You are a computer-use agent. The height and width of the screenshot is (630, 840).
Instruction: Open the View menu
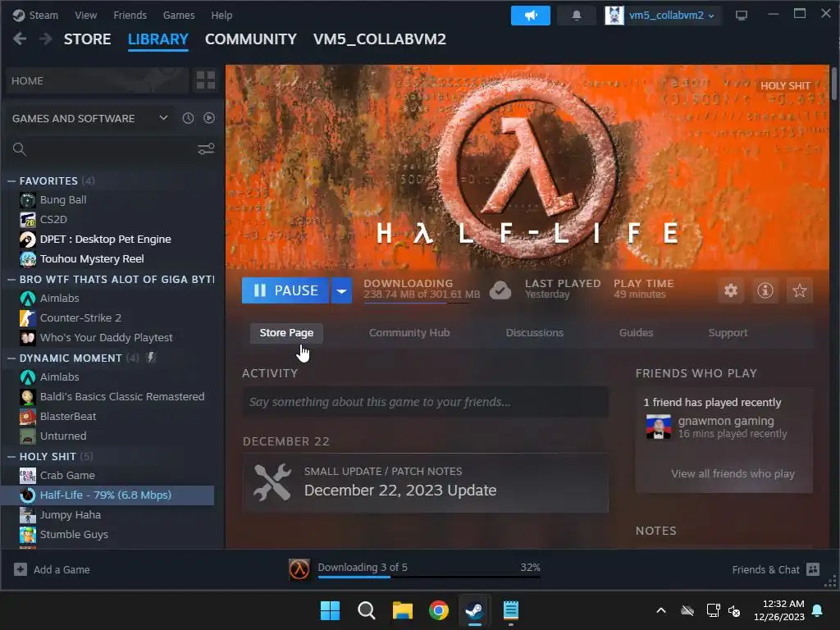pyautogui.click(x=85, y=16)
